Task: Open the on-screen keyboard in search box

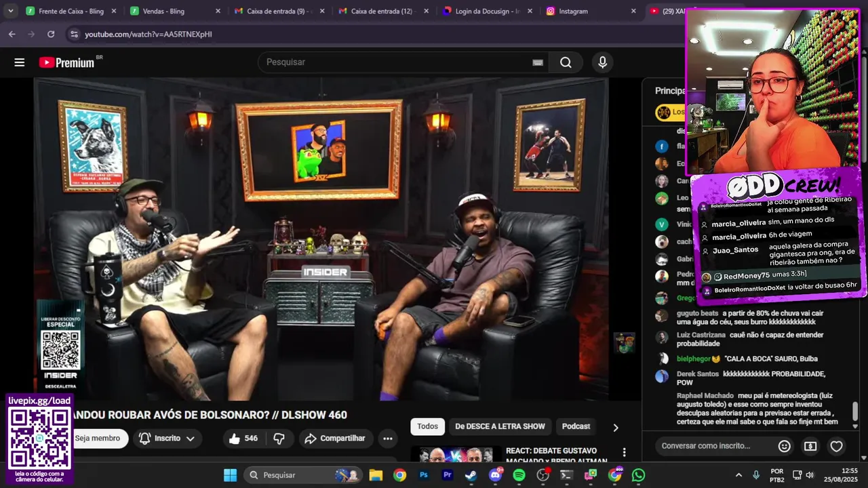Action: [538, 62]
